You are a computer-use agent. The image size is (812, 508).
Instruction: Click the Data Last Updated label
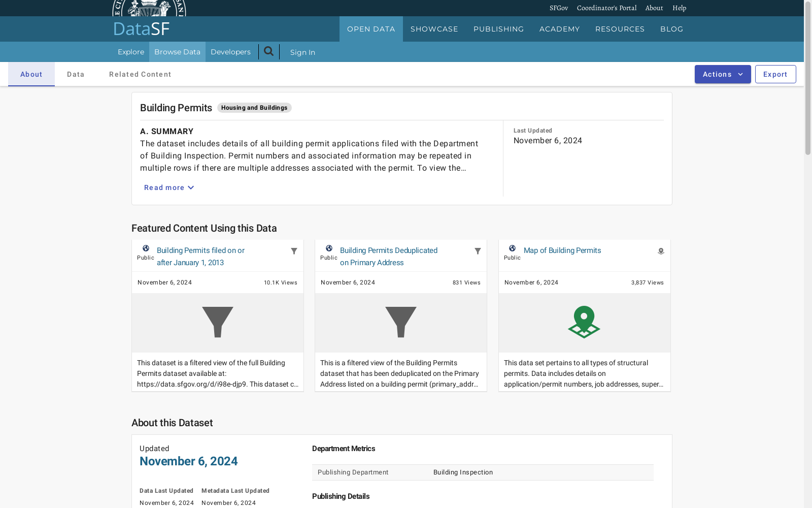click(x=166, y=491)
